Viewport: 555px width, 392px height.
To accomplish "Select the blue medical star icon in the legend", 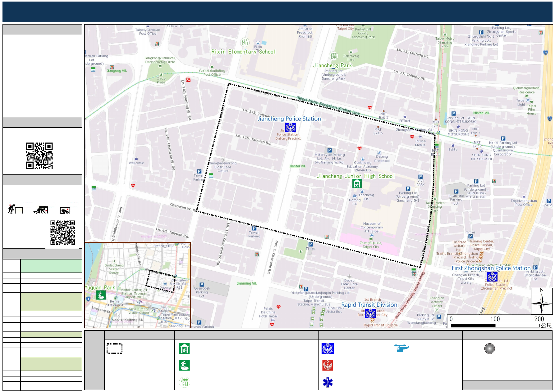I will (x=328, y=382).
